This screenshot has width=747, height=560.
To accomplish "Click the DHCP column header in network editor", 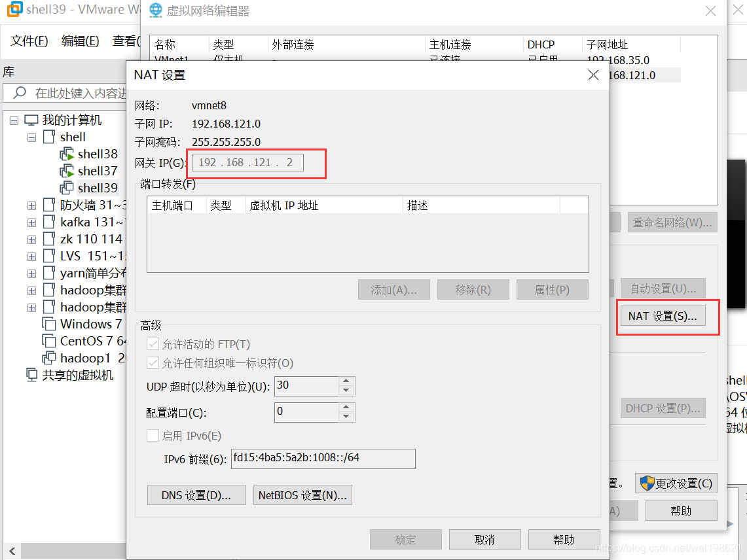I will pos(553,44).
